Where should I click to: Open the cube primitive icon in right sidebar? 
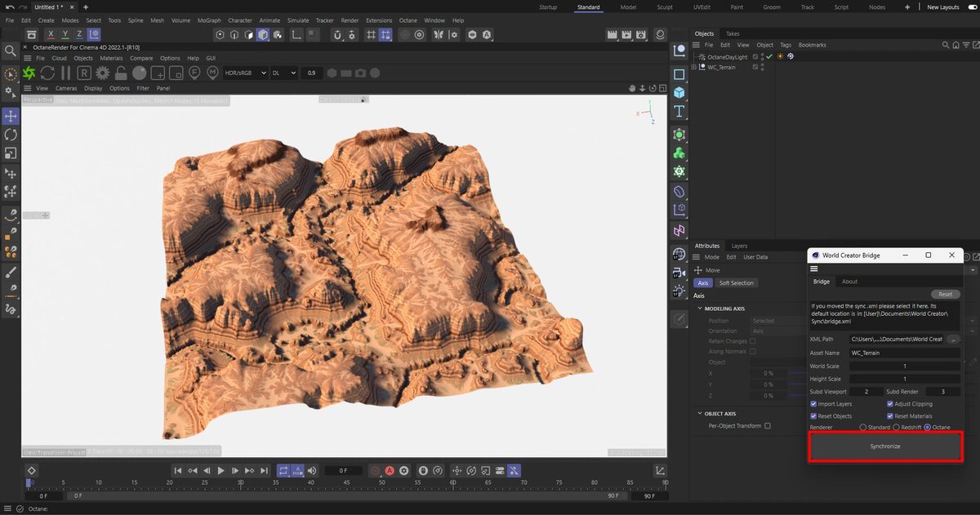pos(679,92)
